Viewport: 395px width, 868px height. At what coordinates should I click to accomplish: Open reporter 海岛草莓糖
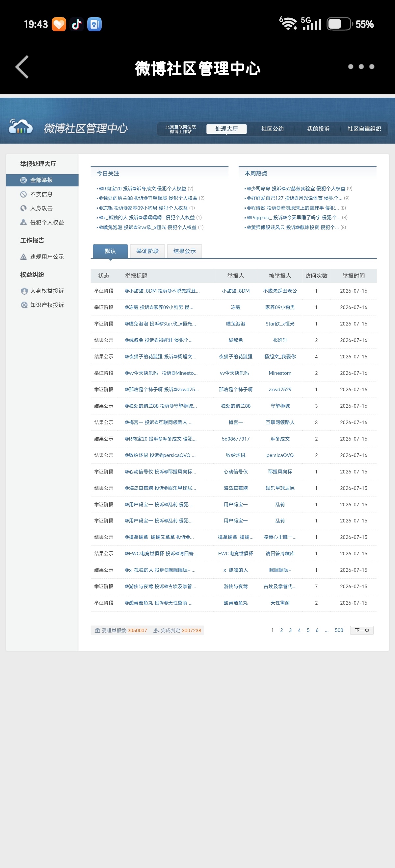235,488
